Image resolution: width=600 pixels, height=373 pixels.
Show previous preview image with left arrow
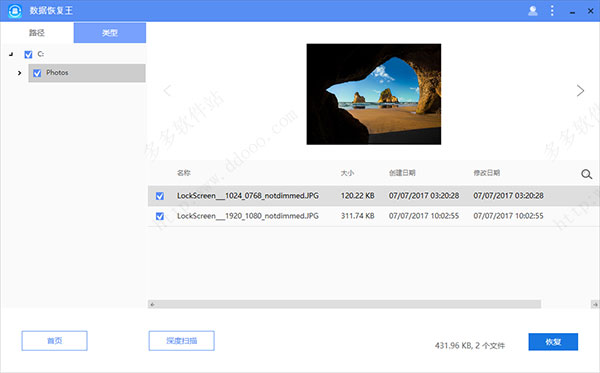click(x=167, y=91)
